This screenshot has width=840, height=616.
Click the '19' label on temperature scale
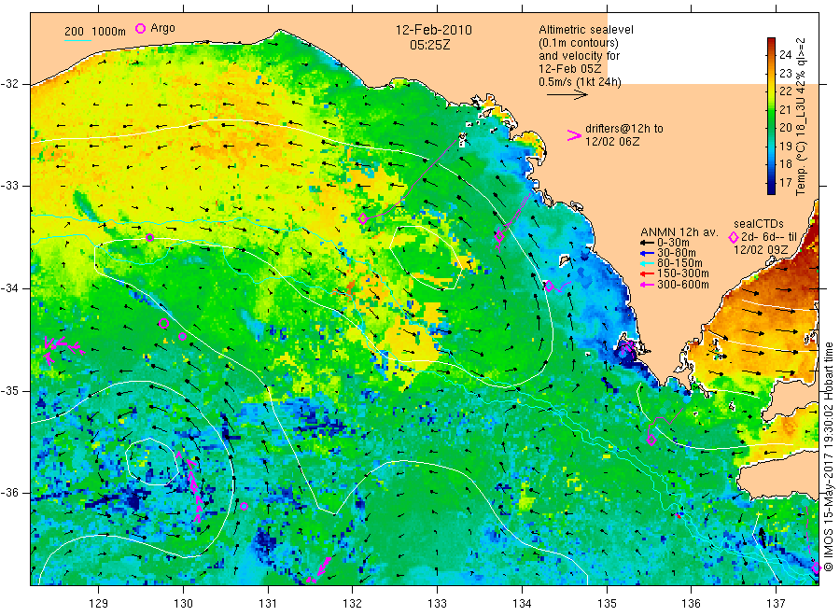click(785, 147)
